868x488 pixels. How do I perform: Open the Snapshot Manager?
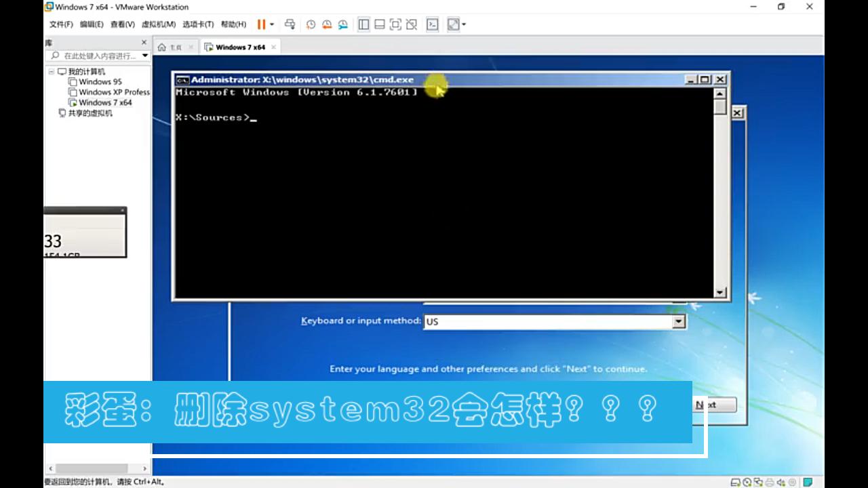(342, 24)
